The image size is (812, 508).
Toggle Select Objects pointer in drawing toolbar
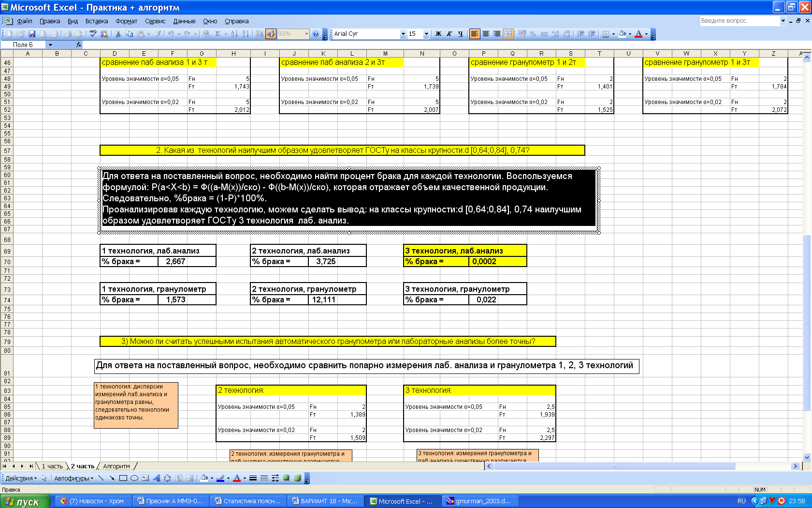pyautogui.click(x=44, y=478)
